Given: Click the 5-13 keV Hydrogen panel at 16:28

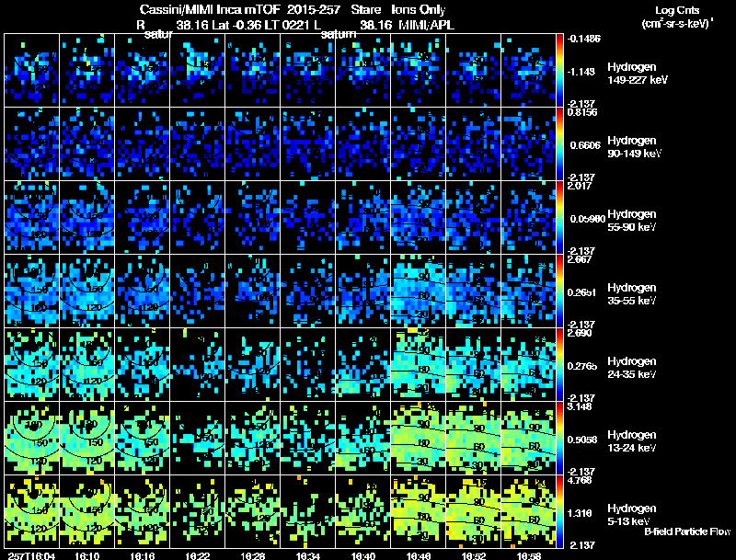Looking at the screenshot, I should click(x=252, y=512).
